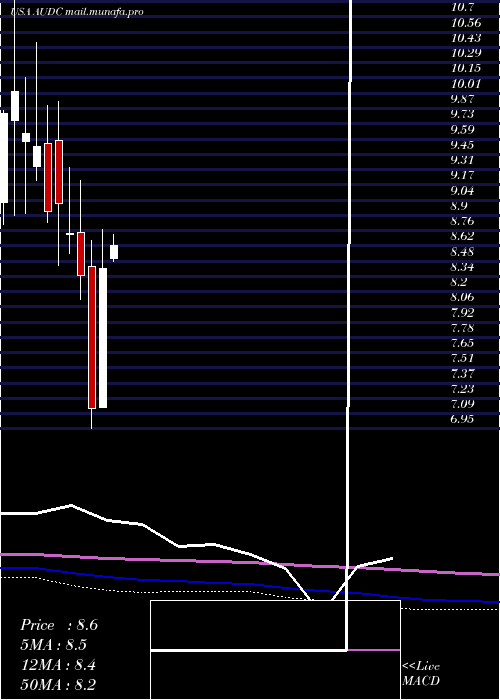Select the Price : 8.6 readout
The width and height of the screenshot is (500, 700).
[58, 625]
